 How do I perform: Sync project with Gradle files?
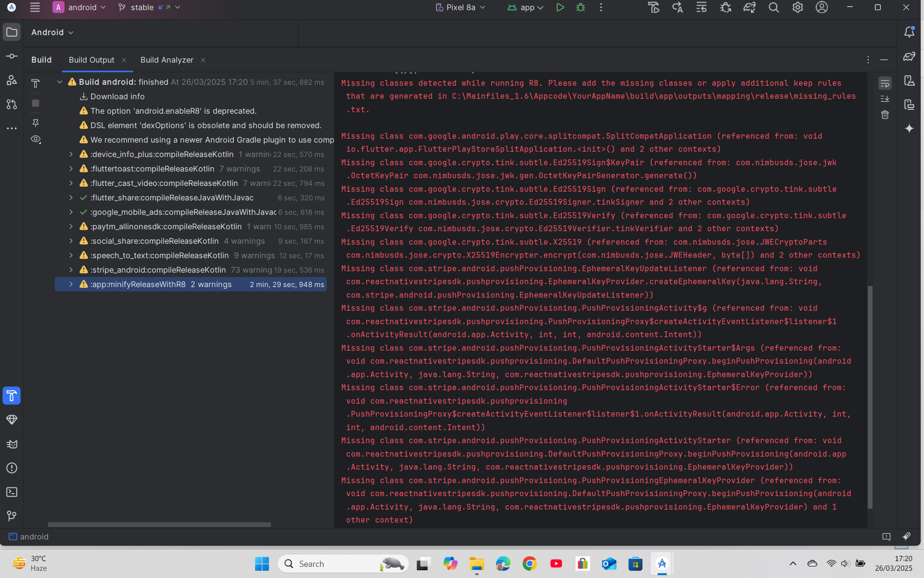pos(749,7)
